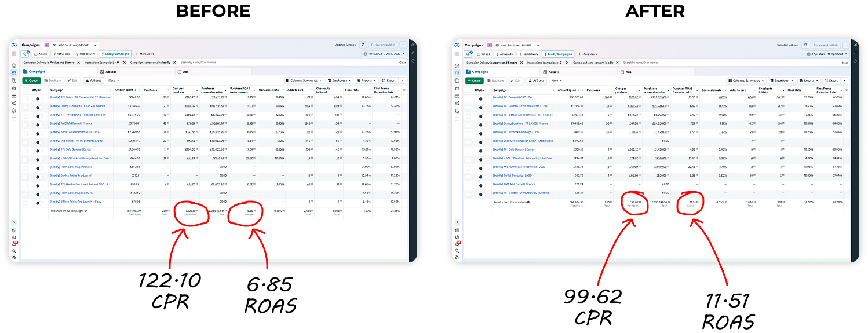Image resolution: width=868 pixels, height=333 pixels.
Task: Toggle the Artwork Campaign CBO on/off switch
Action: [481, 132]
